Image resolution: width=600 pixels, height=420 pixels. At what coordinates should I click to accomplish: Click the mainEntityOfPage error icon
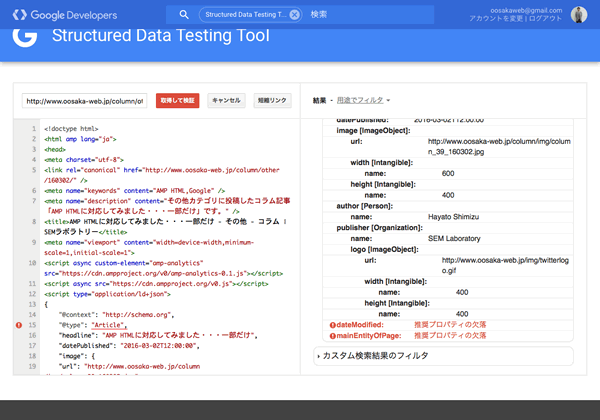pos(333,336)
